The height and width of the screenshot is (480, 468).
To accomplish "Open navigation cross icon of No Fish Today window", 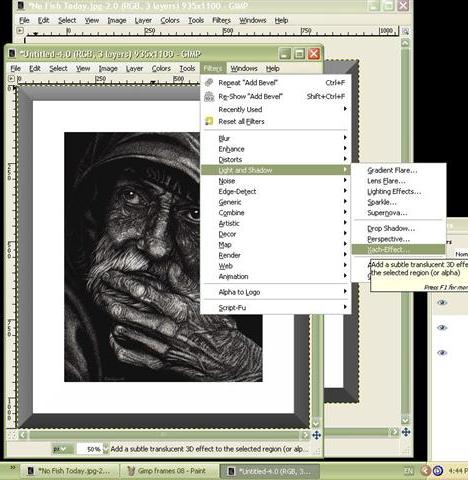I will point(406,432).
